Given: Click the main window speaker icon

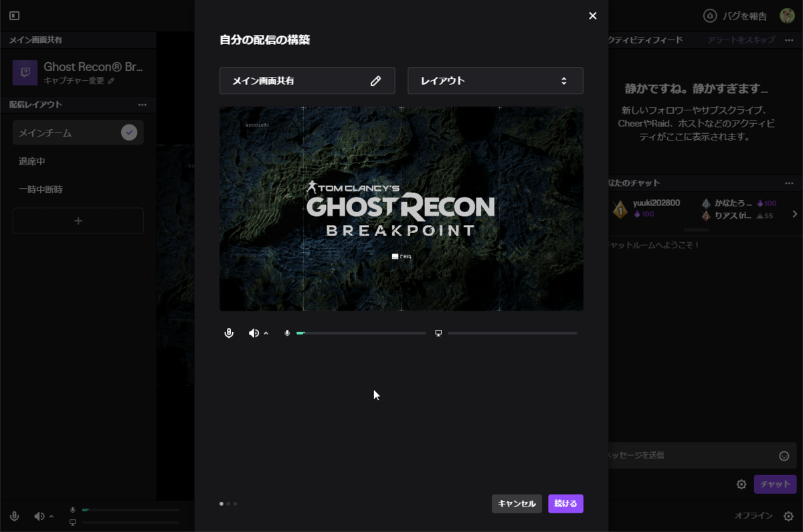Looking at the screenshot, I should pyautogui.click(x=39, y=517).
